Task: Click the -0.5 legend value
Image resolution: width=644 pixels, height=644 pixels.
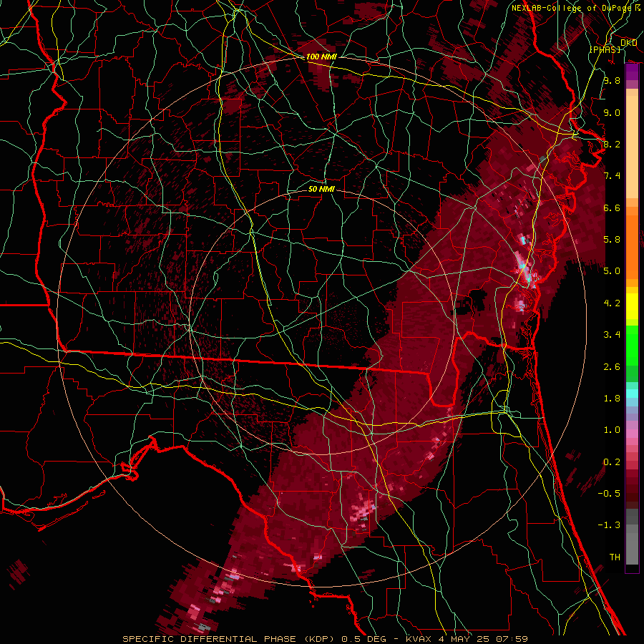Action: [x=609, y=494]
